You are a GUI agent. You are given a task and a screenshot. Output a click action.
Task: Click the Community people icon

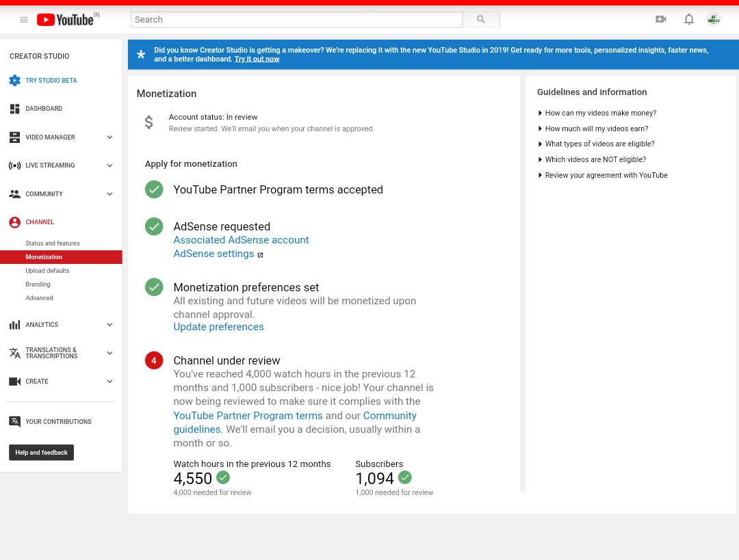tap(14, 194)
